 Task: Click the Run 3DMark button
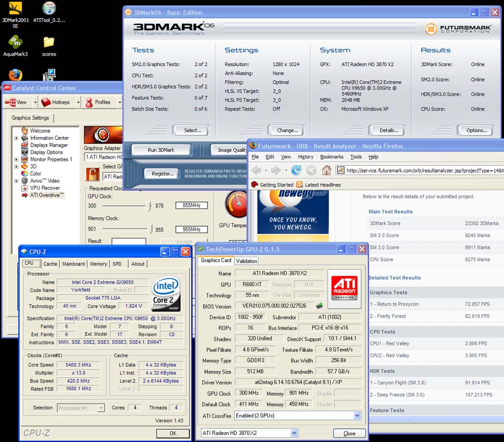point(161,150)
